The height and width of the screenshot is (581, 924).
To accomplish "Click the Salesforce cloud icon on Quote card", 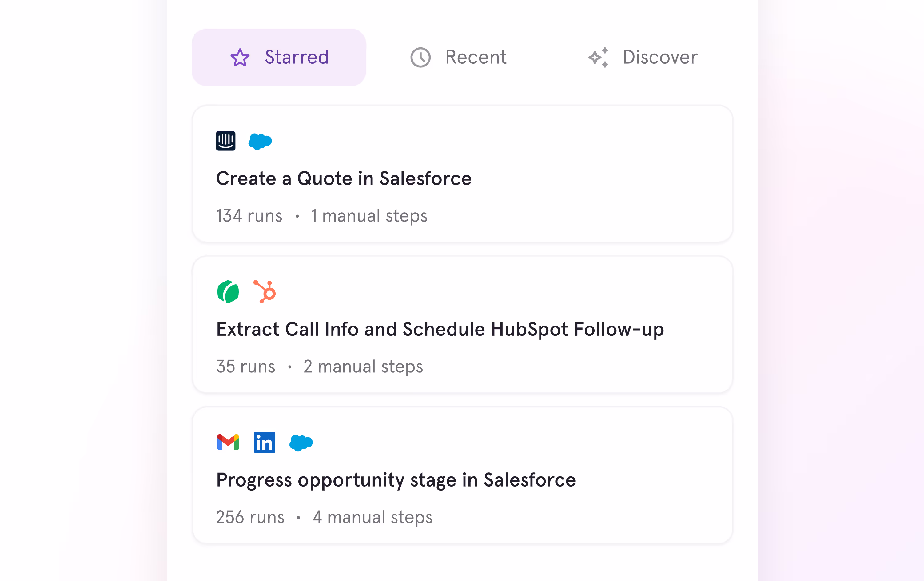I will click(260, 141).
